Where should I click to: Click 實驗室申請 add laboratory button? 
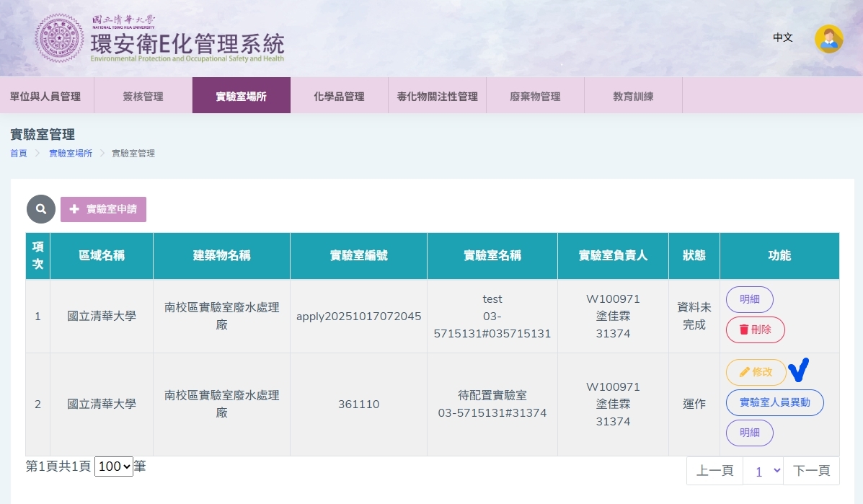[104, 209]
